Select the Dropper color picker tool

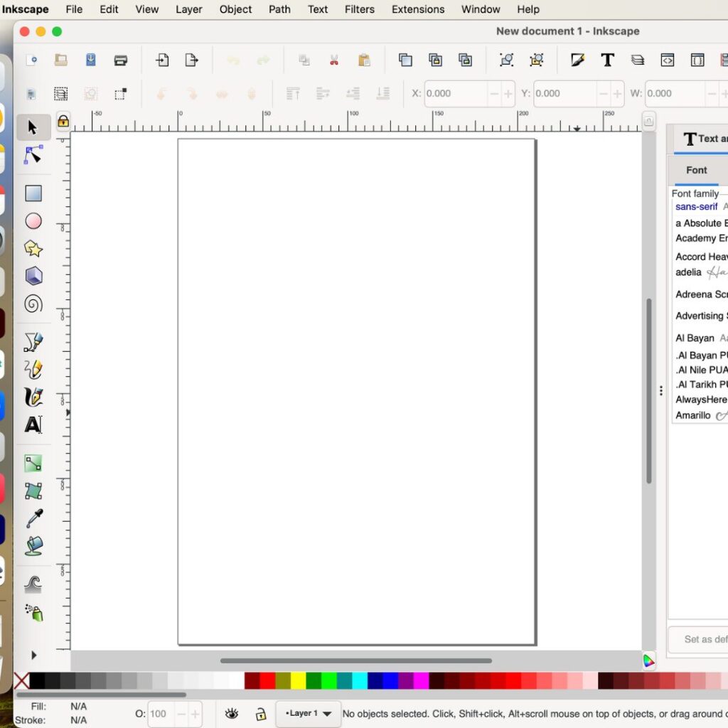coord(33,518)
